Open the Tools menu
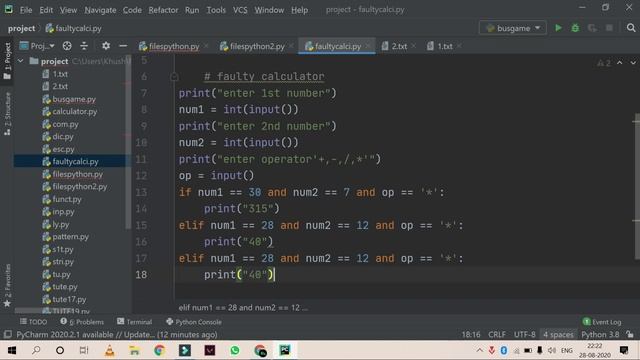 point(216,10)
